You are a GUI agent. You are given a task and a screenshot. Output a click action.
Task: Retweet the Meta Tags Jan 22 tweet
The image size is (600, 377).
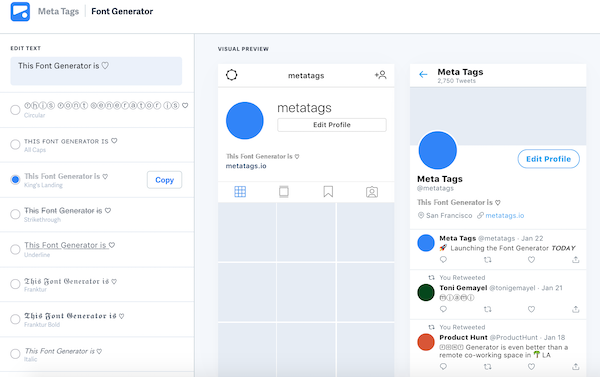point(488,259)
